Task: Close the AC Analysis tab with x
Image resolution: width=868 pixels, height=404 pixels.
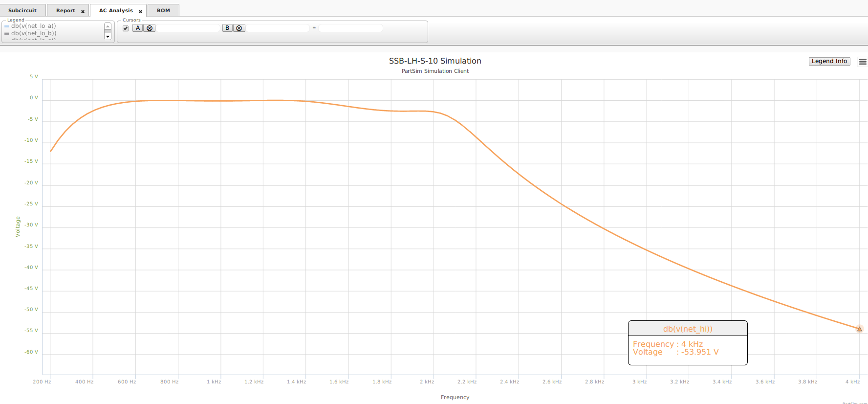Action: 140,11
